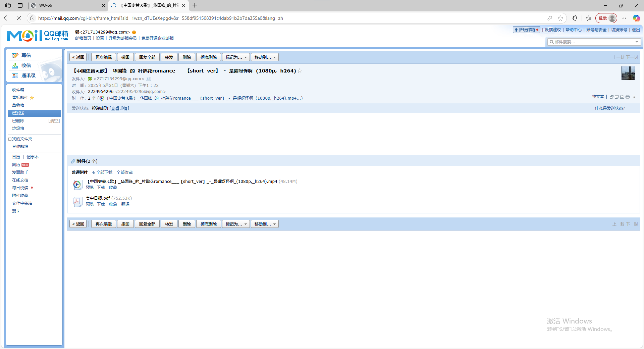Open the contacts (通讯录) icon
Viewport: 644px width, 349px height.
tap(15, 76)
